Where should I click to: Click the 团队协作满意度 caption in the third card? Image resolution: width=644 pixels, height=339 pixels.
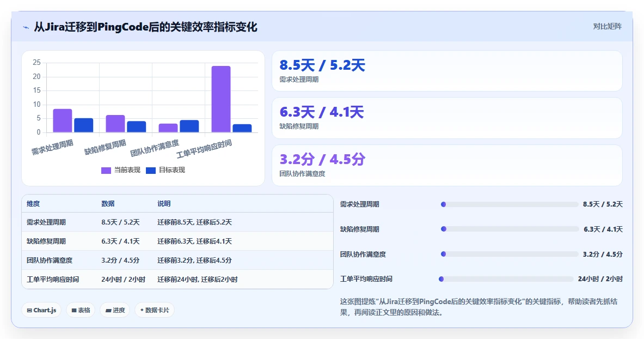pos(302,174)
